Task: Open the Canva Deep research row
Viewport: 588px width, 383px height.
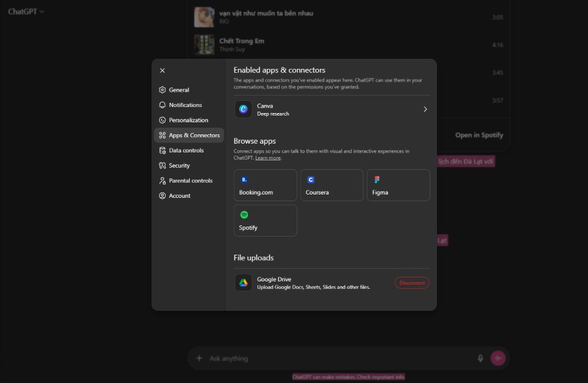Action: tap(331, 109)
